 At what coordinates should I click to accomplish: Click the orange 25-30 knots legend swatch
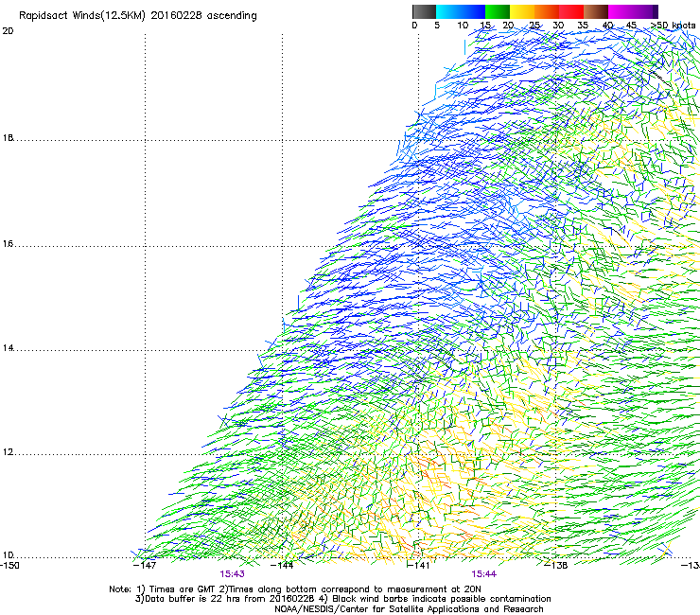pos(547,11)
